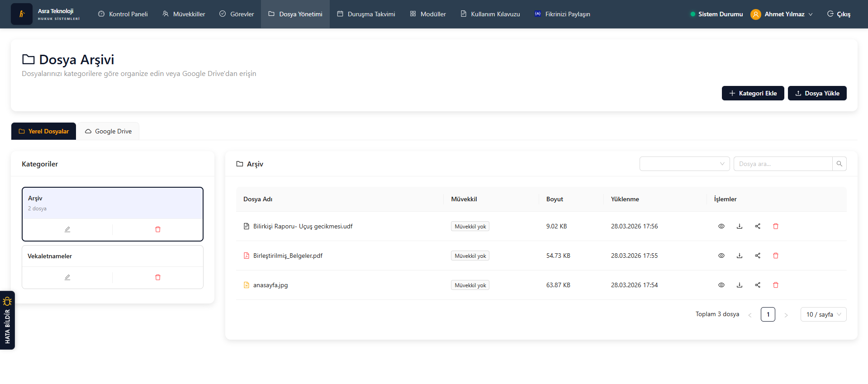
Task: Download Birleştirilmiş_Belgeler.pdf
Action: click(740, 256)
